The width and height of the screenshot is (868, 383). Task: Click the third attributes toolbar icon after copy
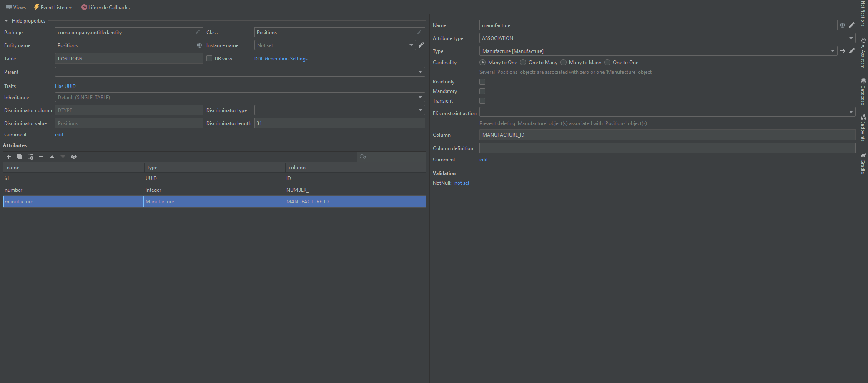point(30,157)
